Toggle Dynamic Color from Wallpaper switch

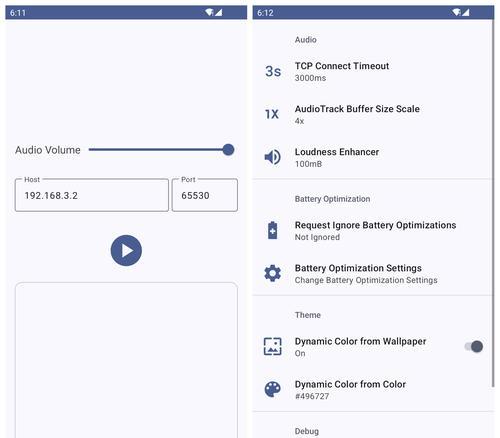[x=474, y=347]
